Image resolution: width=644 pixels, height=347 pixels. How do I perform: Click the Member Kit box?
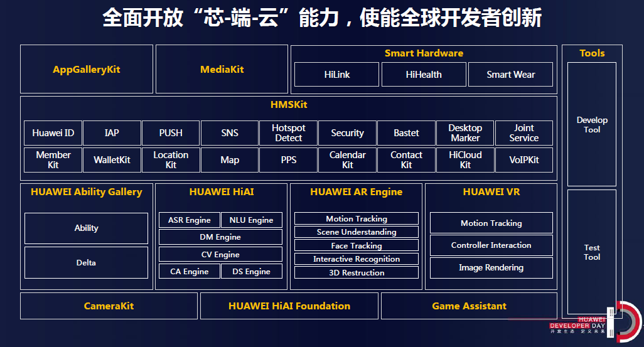[x=53, y=160]
